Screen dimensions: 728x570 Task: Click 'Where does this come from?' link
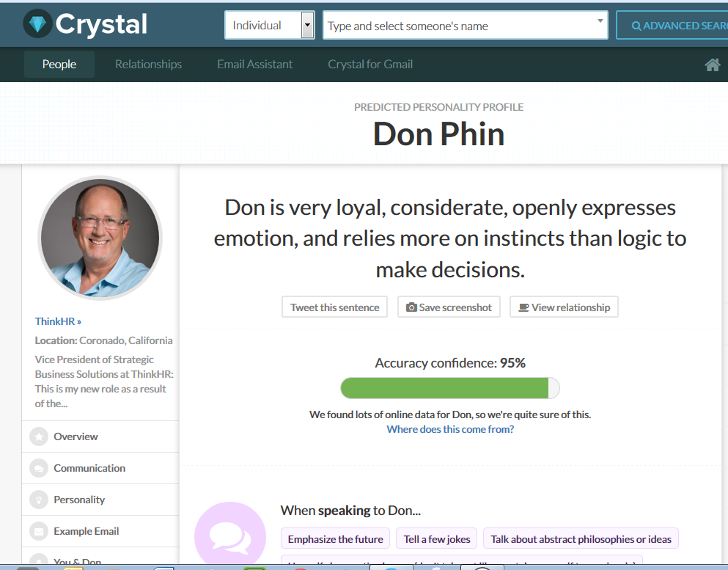(450, 429)
